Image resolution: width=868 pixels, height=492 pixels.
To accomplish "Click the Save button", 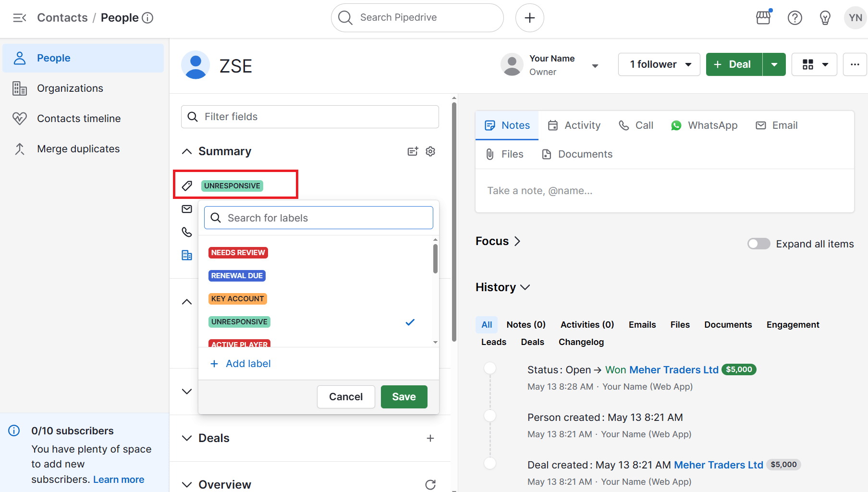I will 404,397.
